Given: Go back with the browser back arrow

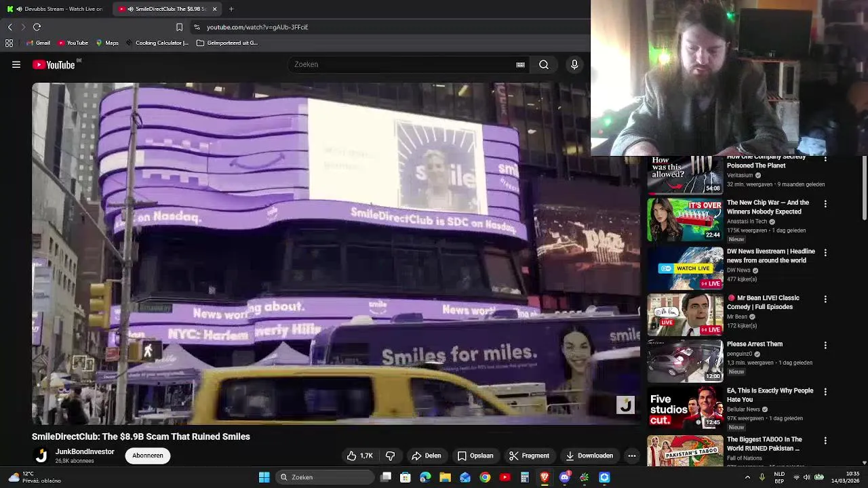Looking at the screenshot, I should coord(9,27).
